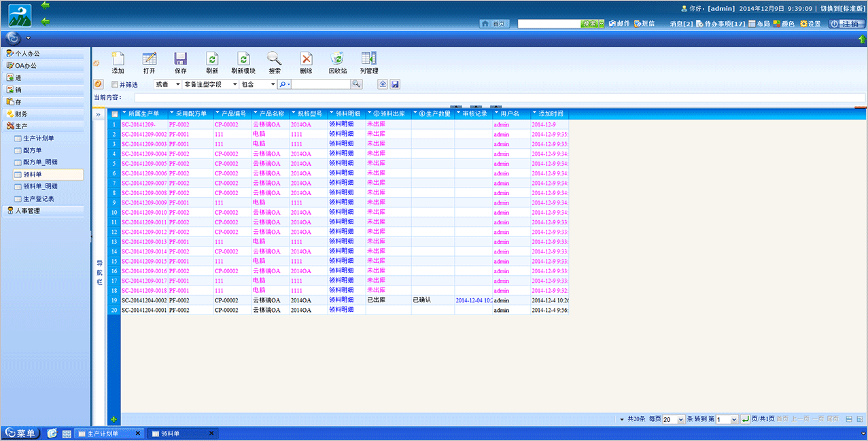Click the split view icon in pager
The image size is (868, 441).
tap(850, 420)
